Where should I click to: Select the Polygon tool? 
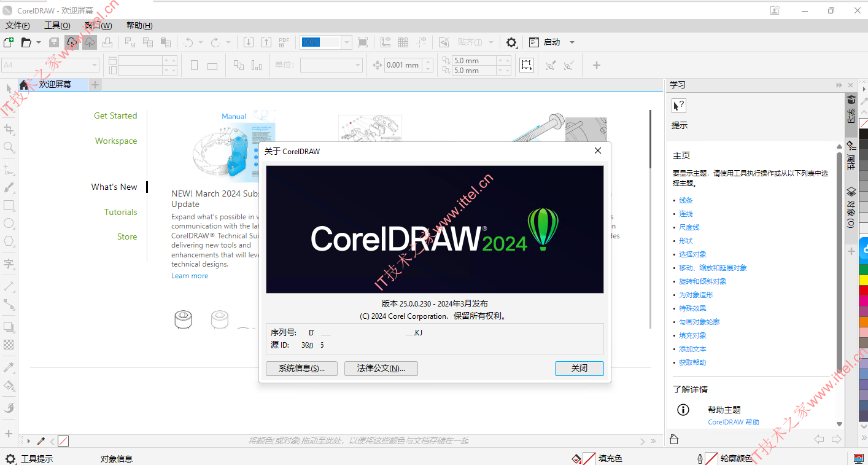click(x=9, y=241)
